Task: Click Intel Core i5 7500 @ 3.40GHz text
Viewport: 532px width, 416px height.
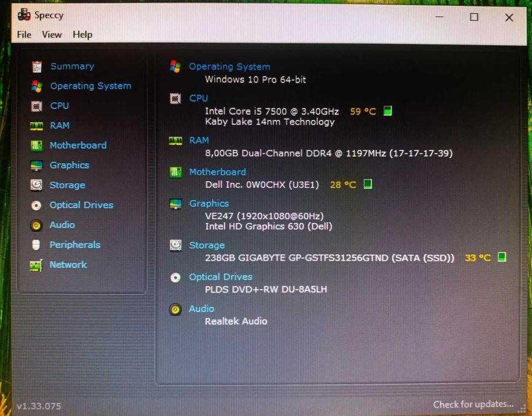Action: 272,111
